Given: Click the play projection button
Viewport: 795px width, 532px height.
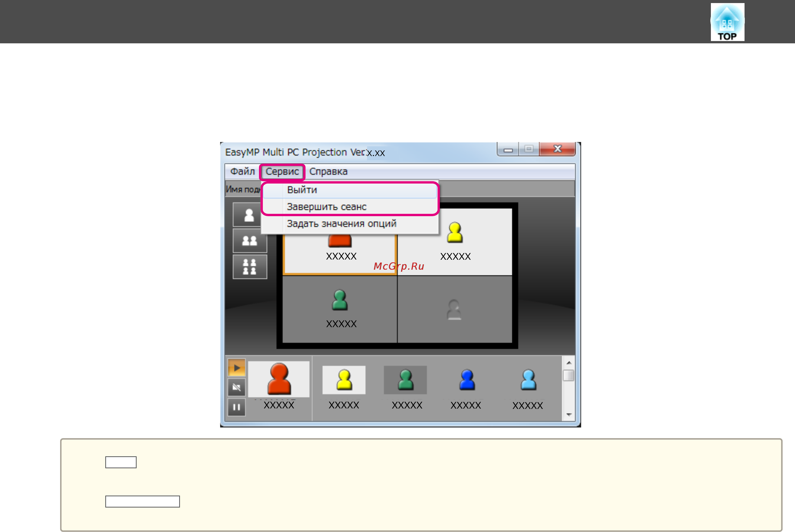Looking at the screenshot, I should click(236, 367).
